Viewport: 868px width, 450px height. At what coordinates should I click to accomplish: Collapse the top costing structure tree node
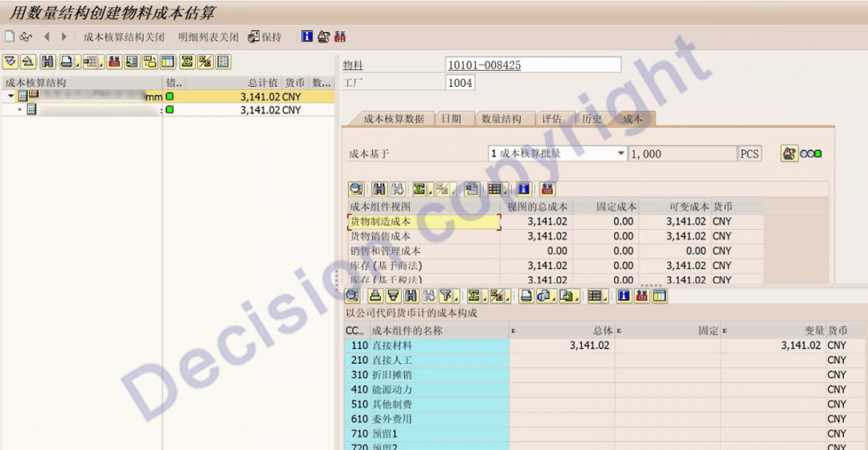11,96
